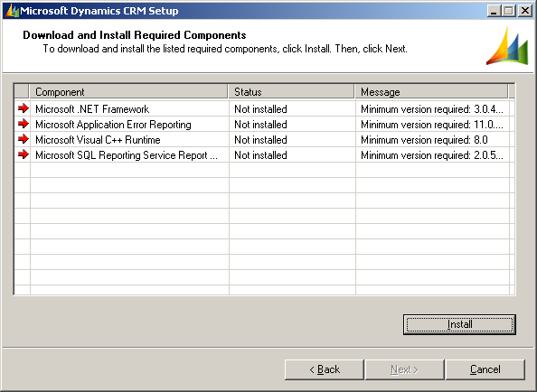Click red arrow next to Application Error Reporting
This screenshot has height=392, width=537.
pos(24,124)
